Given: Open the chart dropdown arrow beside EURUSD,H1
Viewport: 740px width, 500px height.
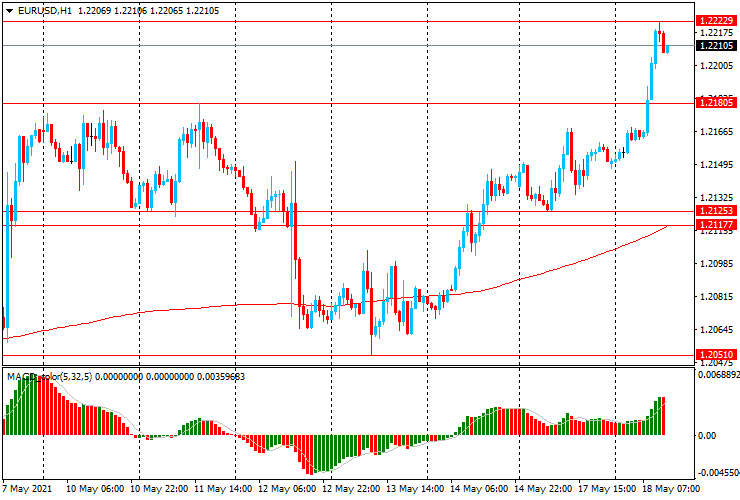Looking at the screenshot, I should click(x=9, y=11).
